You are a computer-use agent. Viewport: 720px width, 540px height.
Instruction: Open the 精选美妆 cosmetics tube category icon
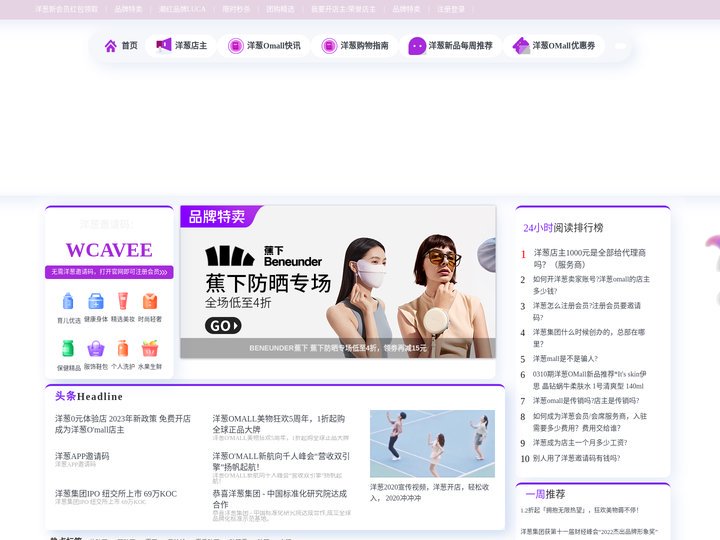(123, 301)
